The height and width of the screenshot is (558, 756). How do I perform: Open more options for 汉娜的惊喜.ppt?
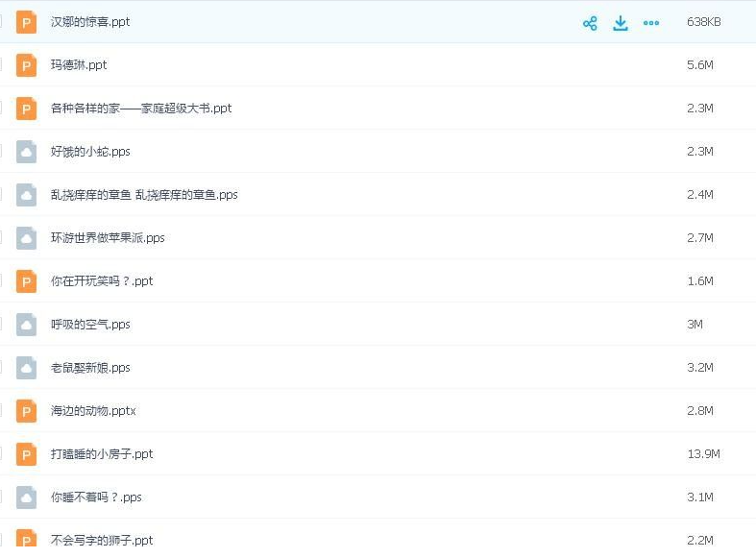(x=651, y=23)
